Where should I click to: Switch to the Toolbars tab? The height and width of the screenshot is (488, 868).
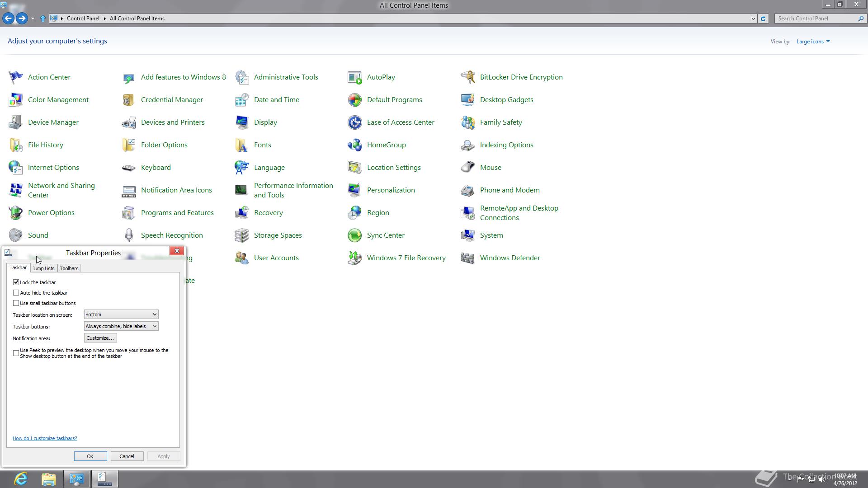coord(69,268)
